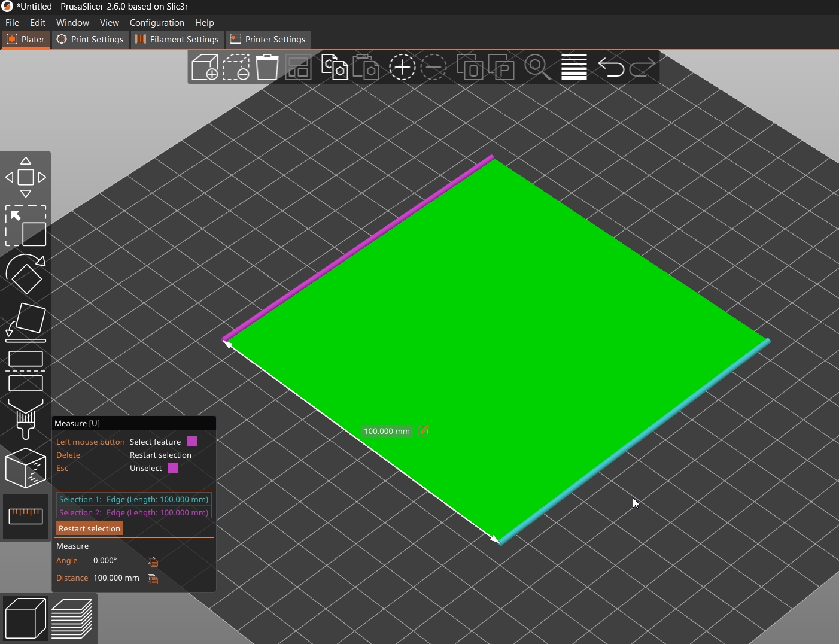Click the Split to objects icon
The image size is (839, 644).
pos(470,67)
